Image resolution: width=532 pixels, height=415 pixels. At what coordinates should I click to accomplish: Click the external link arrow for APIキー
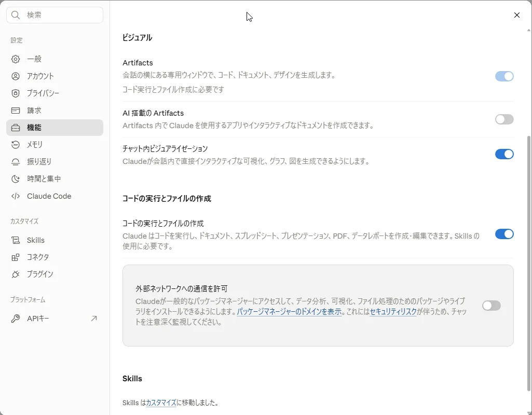[x=94, y=319]
